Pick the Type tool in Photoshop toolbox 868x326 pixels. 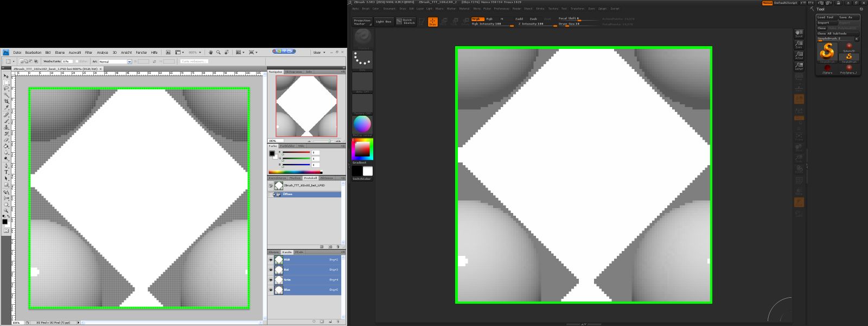coord(7,172)
